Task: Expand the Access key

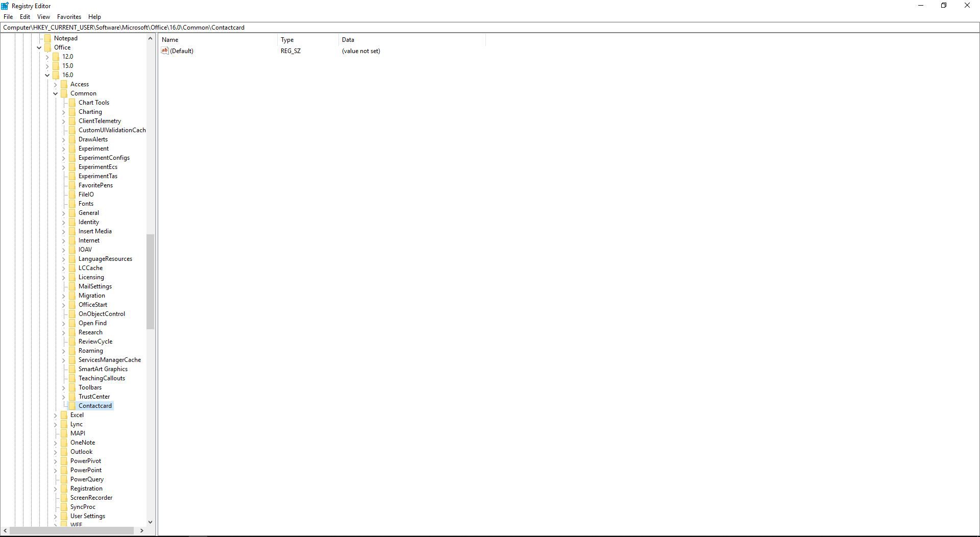Action: click(x=55, y=84)
